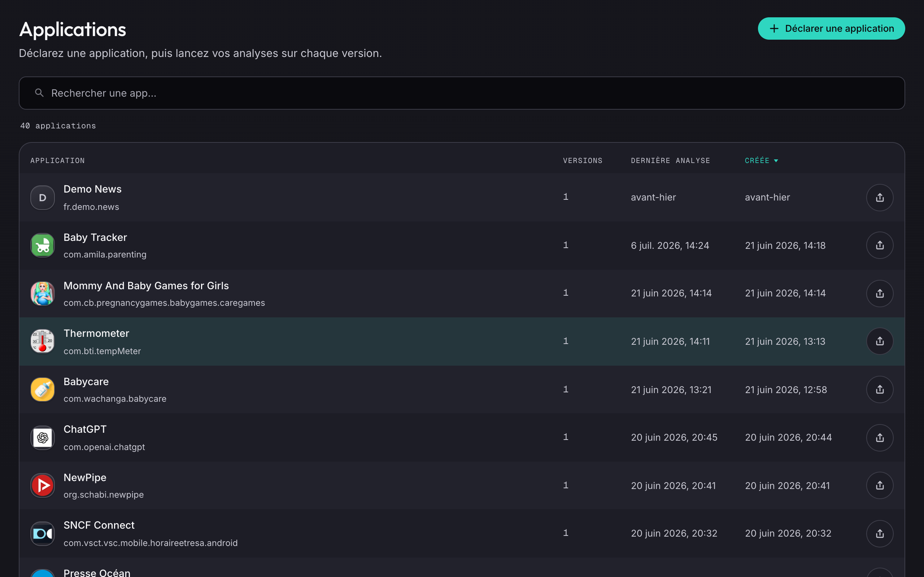Open the Thermometer application row
The height and width of the screenshot is (577, 924).
pyautogui.click(x=462, y=341)
